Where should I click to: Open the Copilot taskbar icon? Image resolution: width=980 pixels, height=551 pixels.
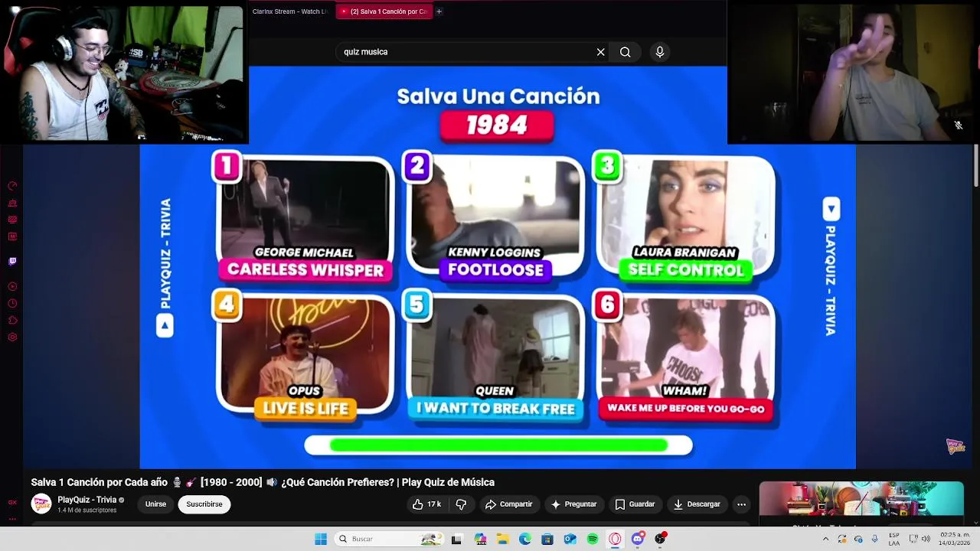click(x=480, y=539)
